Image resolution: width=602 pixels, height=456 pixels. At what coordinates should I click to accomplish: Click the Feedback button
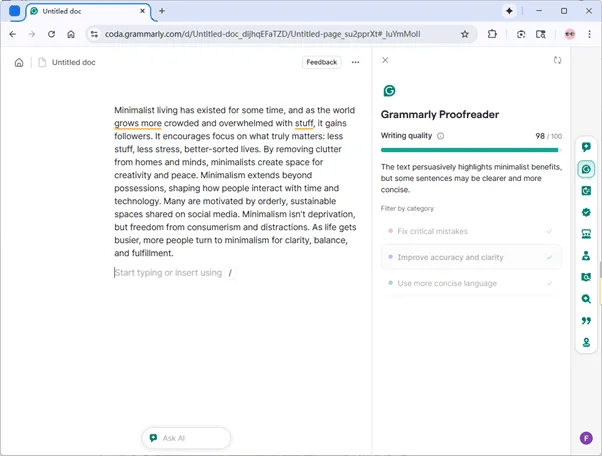coord(321,62)
